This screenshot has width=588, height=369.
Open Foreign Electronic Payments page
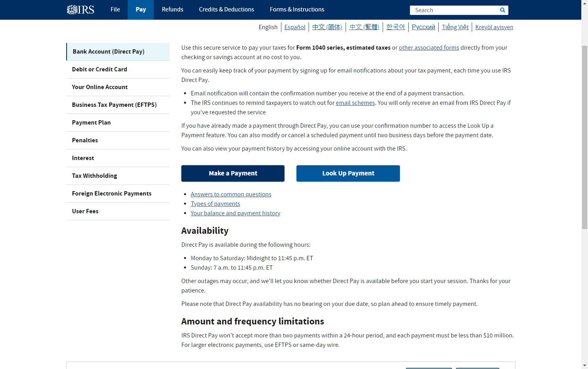click(118, 194)
